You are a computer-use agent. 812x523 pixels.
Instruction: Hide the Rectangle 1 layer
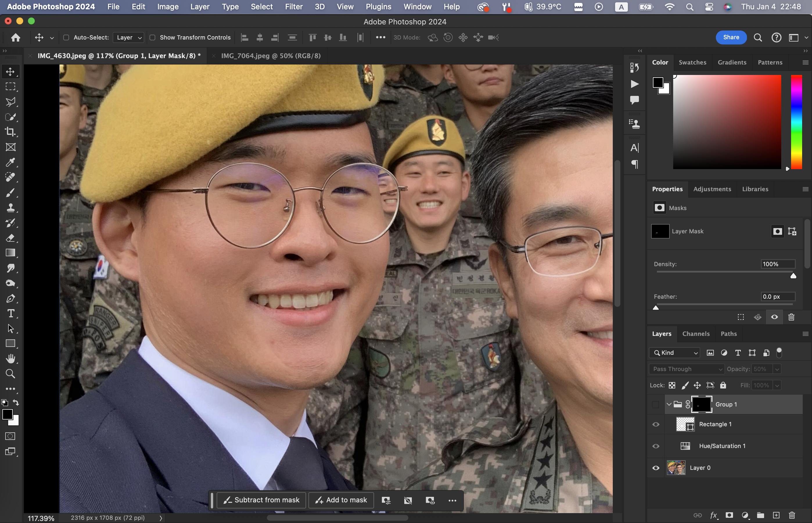click(656, 424)
